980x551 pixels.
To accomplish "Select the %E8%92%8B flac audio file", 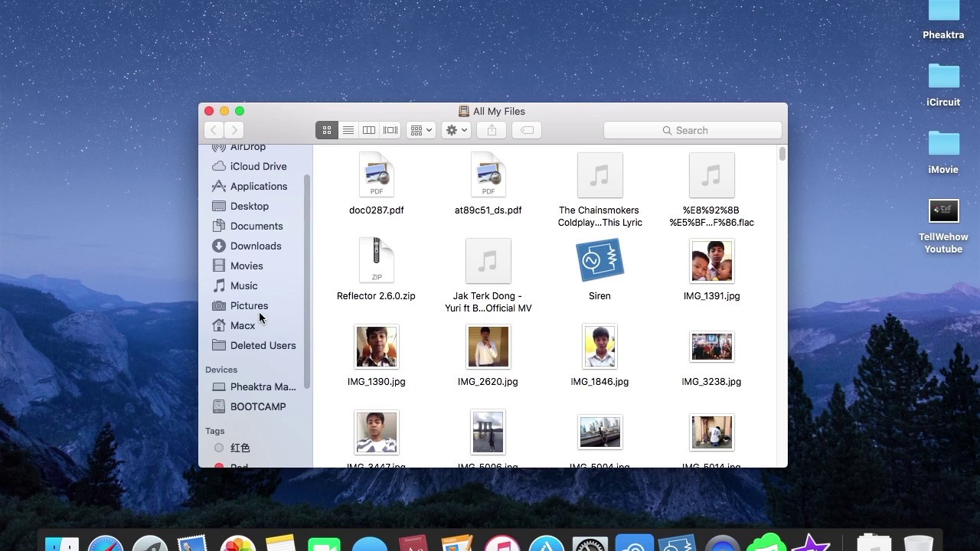I will click(711, 174).
